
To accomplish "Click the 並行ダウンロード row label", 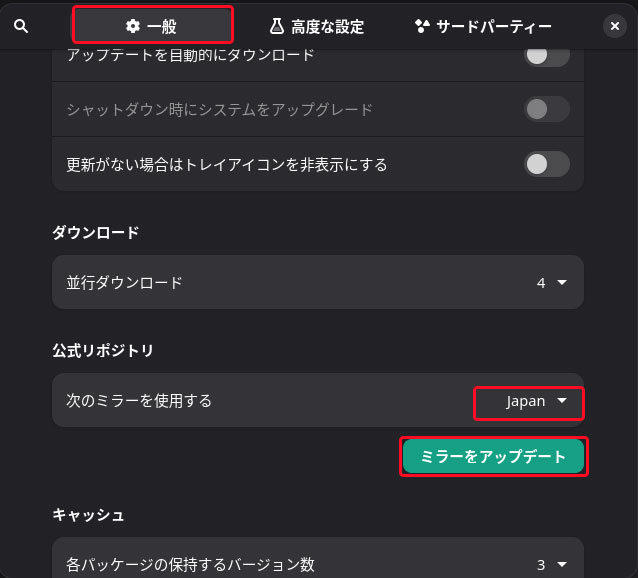I will point(124,282).
